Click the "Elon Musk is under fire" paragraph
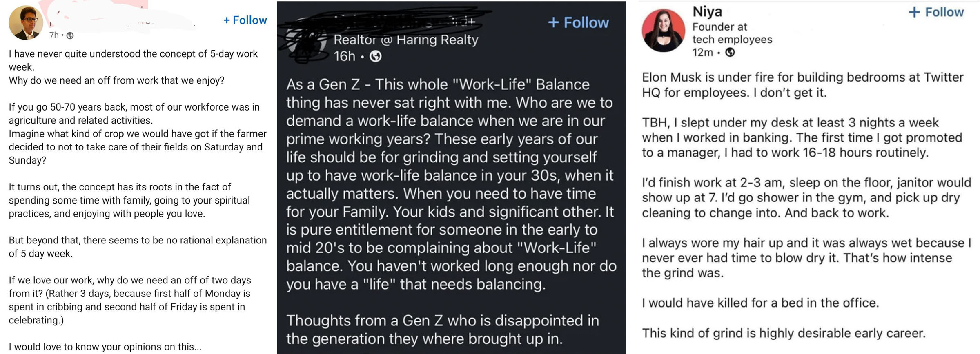This screenshot has width=980, height=354. pos(802,85)
